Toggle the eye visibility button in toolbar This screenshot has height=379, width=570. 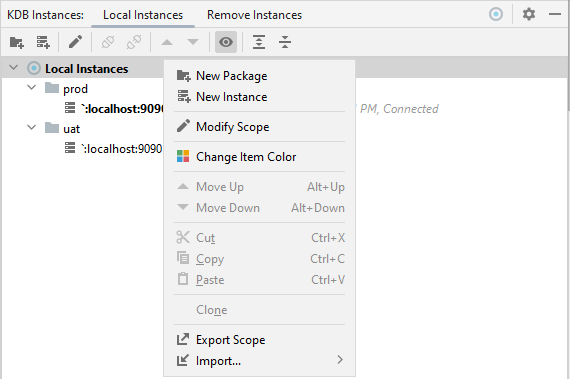click(x=226, y=42)
